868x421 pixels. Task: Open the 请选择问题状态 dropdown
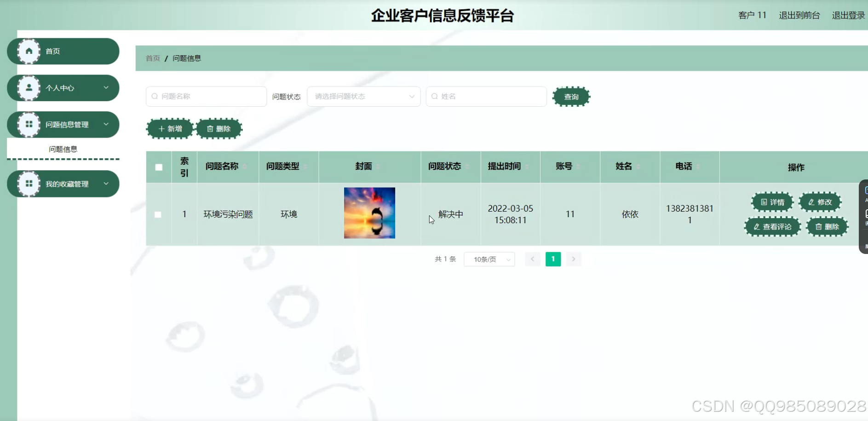(x=363, y=96)
